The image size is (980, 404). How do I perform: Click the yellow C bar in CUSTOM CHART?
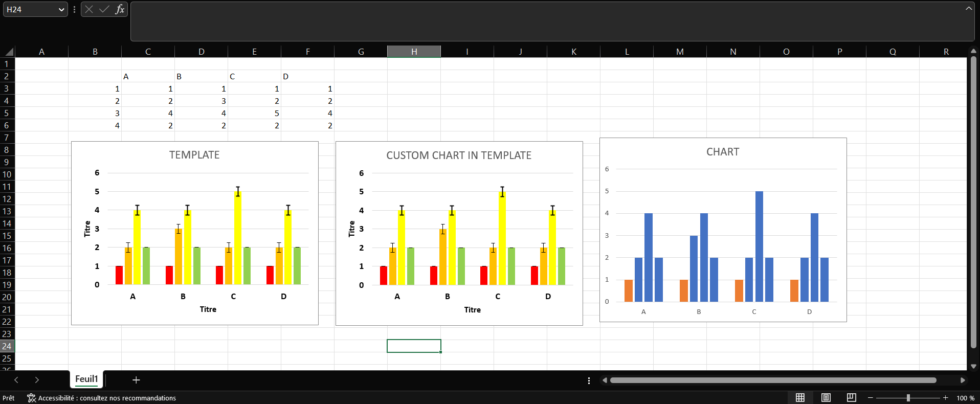tap(502, 238)
